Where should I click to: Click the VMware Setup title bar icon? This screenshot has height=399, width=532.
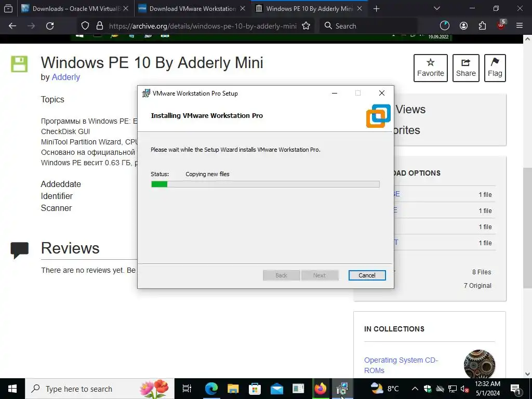click(x=146, y=93)
